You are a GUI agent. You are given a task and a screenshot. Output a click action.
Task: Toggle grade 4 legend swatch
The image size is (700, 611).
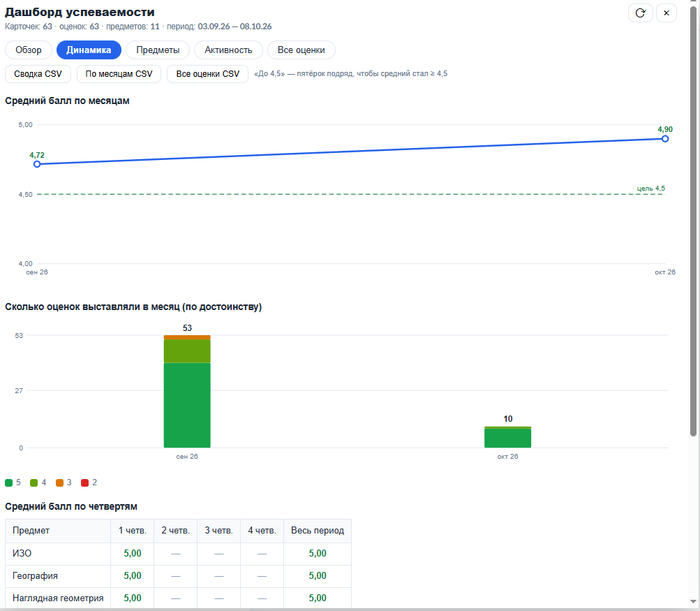[34, 483]
